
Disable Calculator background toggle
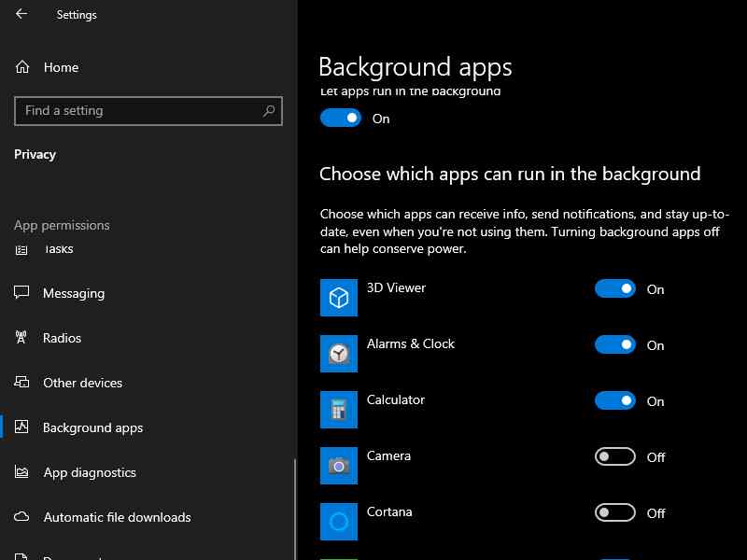click(x=615, y=400)
